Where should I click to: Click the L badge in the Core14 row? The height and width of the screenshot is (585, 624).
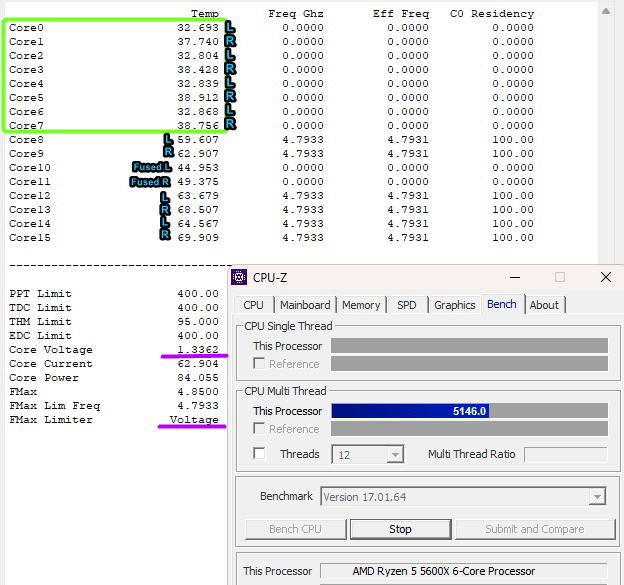pyautogui.click(x=165, y=222)
